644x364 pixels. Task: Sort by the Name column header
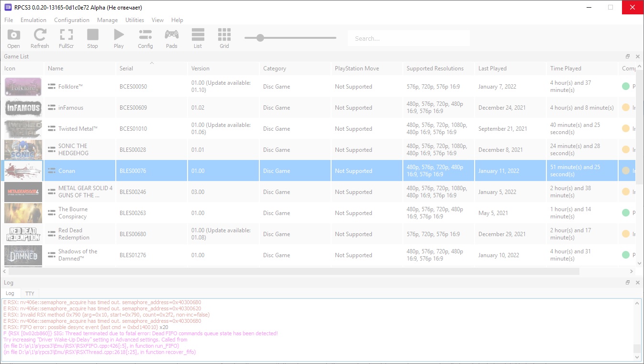pyautogui.click(x=80, y=68)
